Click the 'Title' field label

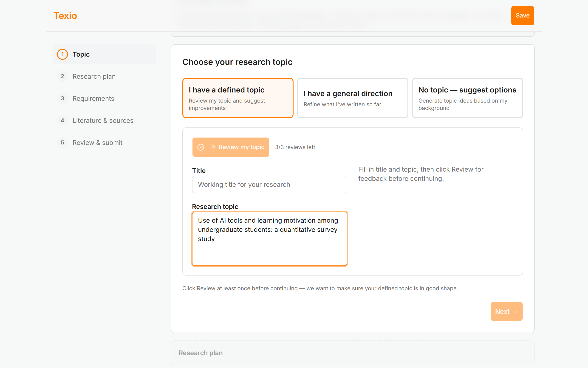click(199, 171)
